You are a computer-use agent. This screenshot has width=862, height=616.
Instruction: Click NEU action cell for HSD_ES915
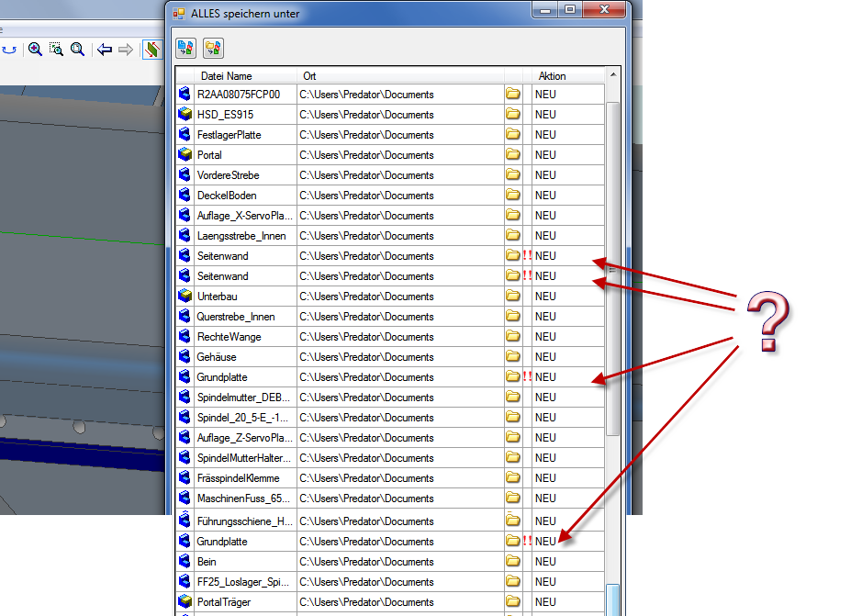pyautogui.click(x=568, y=115)
